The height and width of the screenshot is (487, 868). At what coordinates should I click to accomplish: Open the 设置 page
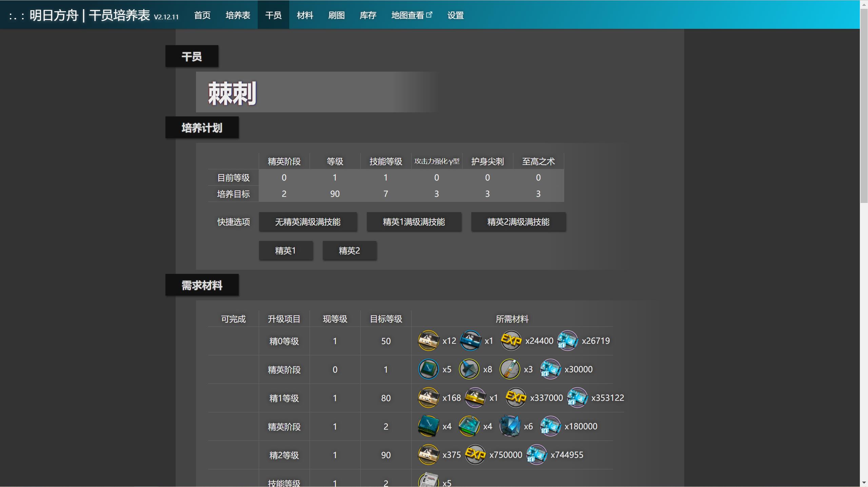[x=455, y=15]
